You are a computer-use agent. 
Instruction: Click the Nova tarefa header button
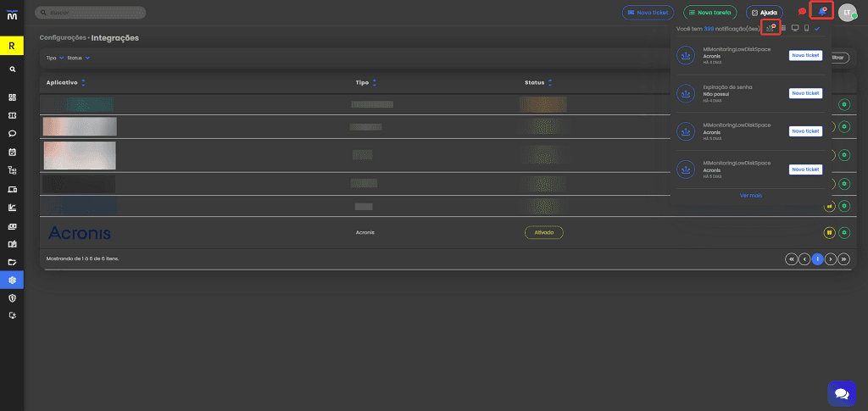(710, 12)
